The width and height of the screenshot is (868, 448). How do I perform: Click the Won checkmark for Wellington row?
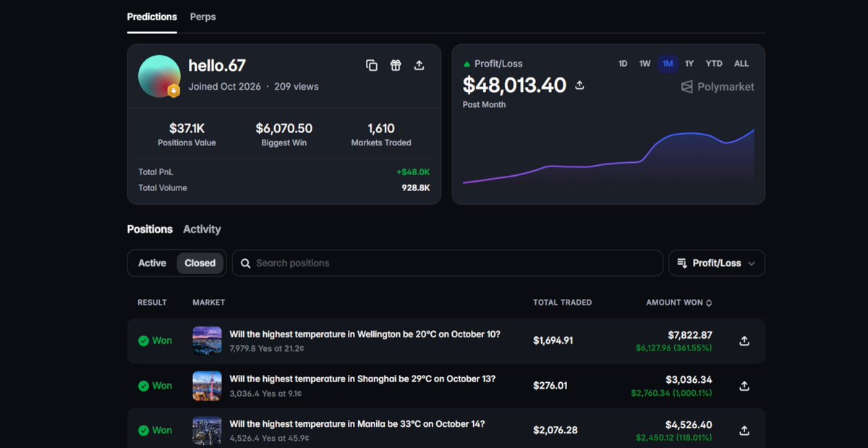tap(143, 341)
